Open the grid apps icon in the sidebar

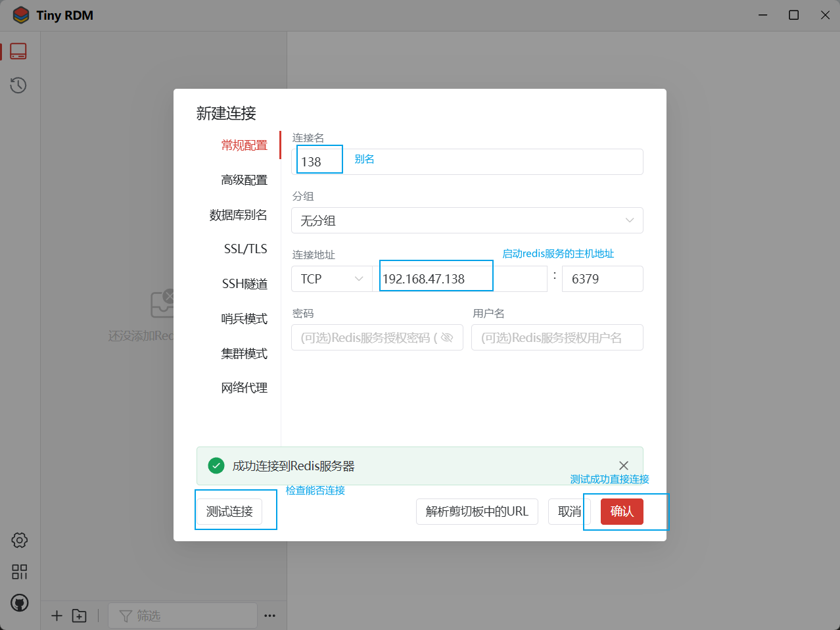coord(20,571)
